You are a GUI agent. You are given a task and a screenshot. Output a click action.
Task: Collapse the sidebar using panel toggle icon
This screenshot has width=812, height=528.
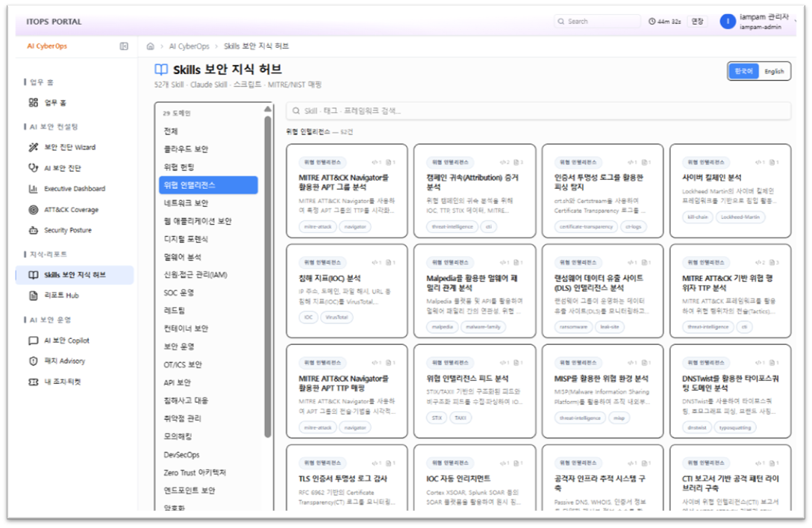pos(124,46)
